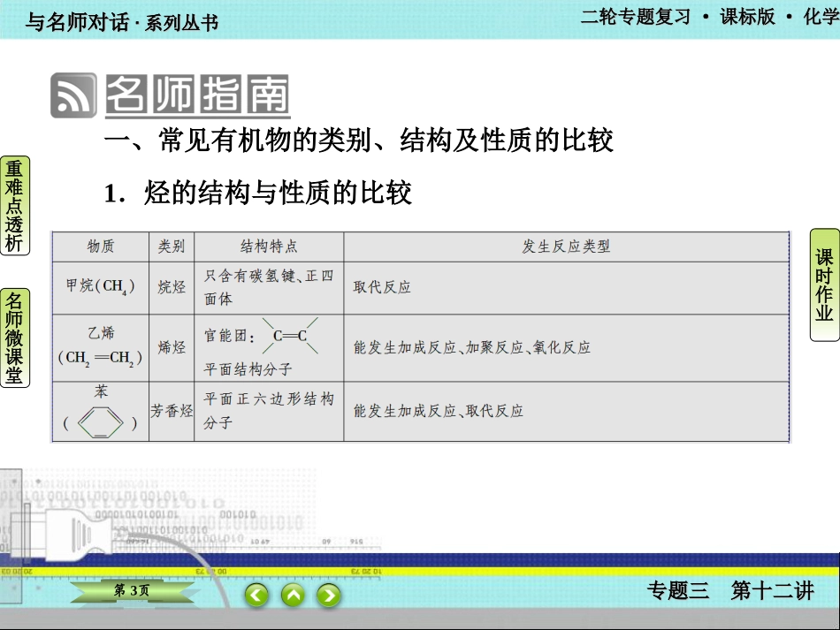Click the 与名师对话·系列丛书 header title
Image resolution: width=840 pixels, height=630 pixels.
coord(122,22)
